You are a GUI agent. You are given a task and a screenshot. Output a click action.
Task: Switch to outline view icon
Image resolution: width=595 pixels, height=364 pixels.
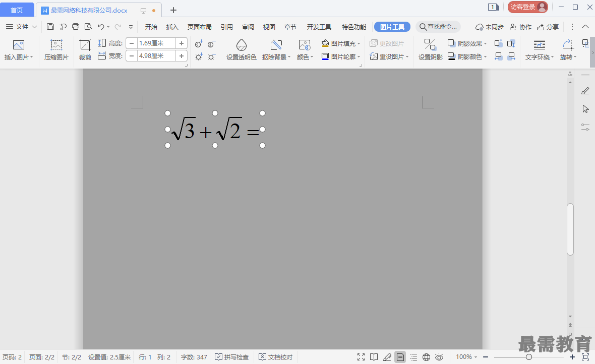[x=413, y=357]
